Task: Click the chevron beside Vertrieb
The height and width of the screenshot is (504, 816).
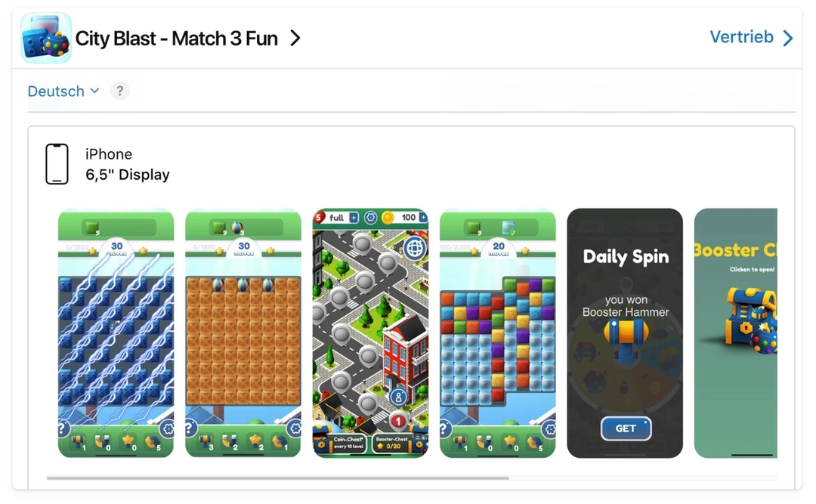Action: 788,38
